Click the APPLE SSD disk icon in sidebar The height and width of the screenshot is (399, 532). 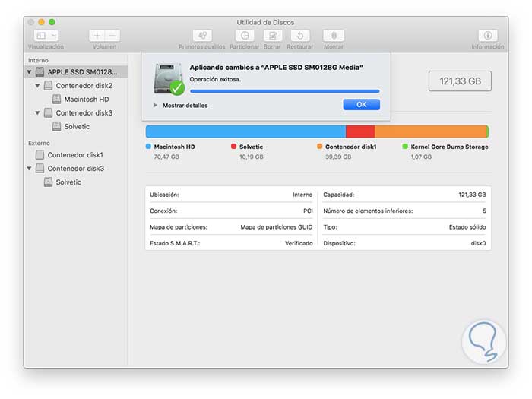(40, 72)
